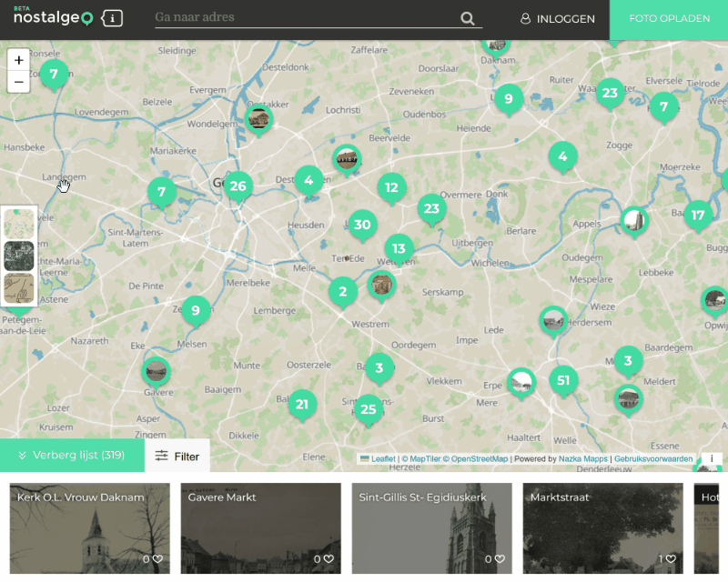Expand the map attribution info button

[711, 459]
